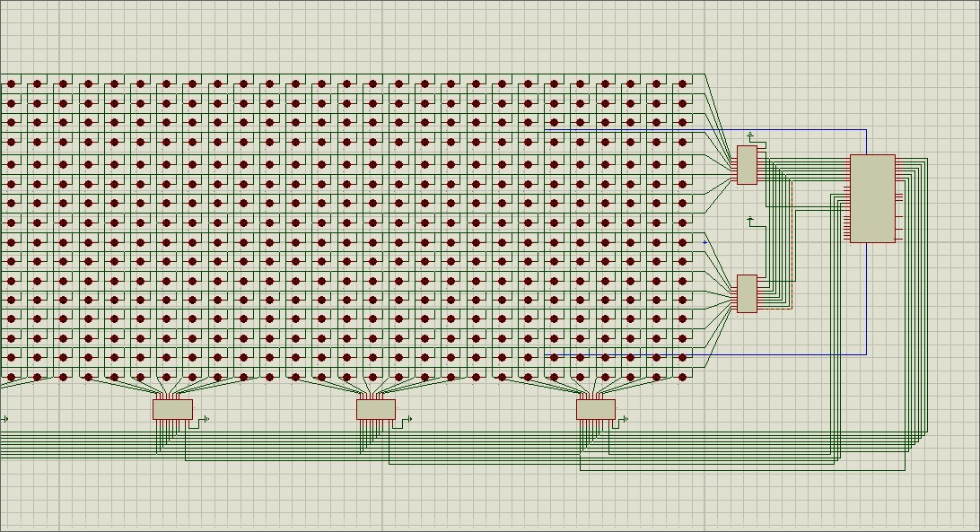This screenshot has height=532, width=980.
Task: Click the rightmost column driver IC at bottom
Action: (595, 410)
